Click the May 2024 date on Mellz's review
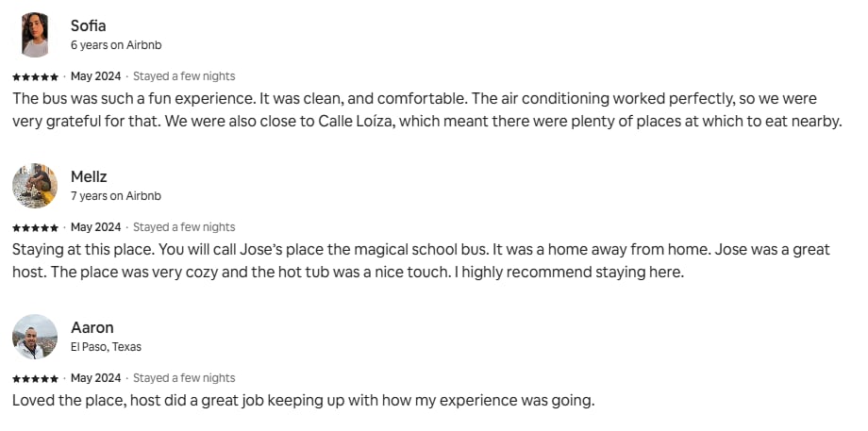The image size is (868, 431). tap(96, 227)
